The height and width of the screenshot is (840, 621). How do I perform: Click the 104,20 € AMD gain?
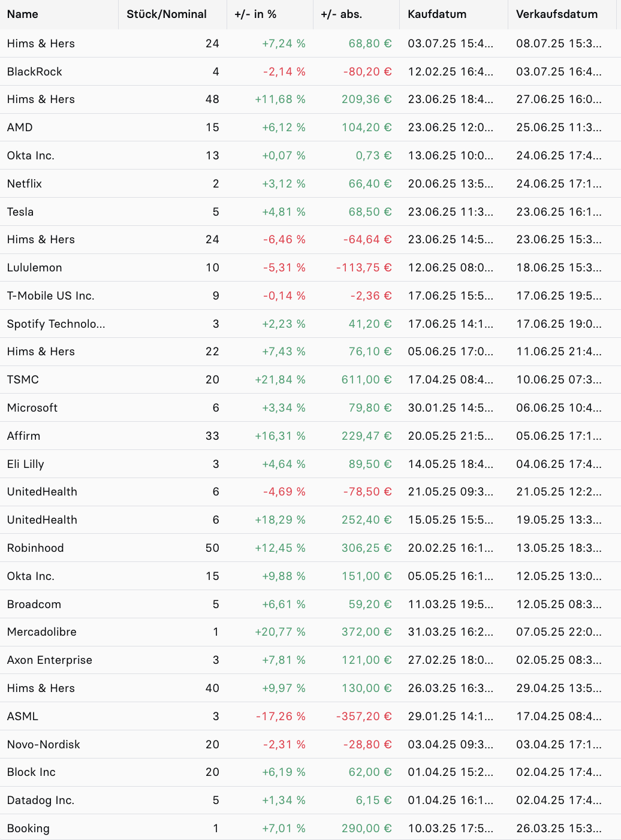coord(367,128)
